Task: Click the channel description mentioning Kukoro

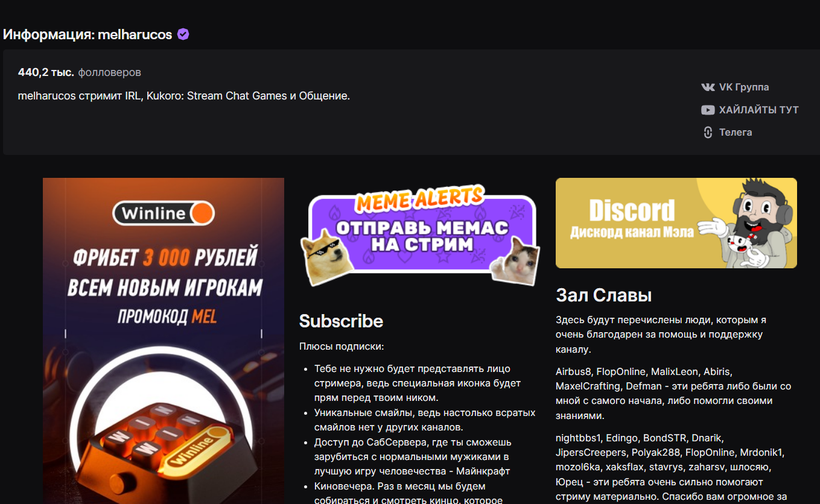Action: tap(184, 96)
